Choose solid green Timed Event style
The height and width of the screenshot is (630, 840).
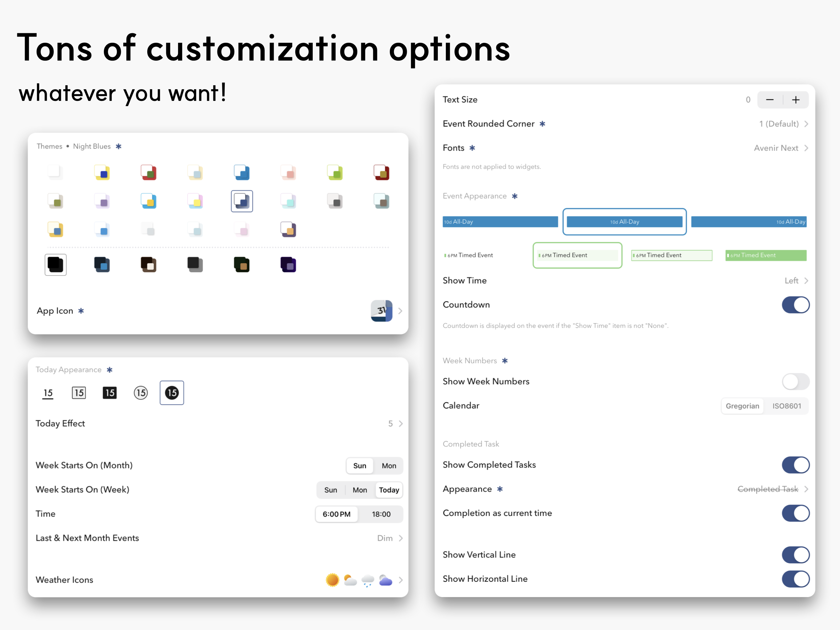click(766, 255)
